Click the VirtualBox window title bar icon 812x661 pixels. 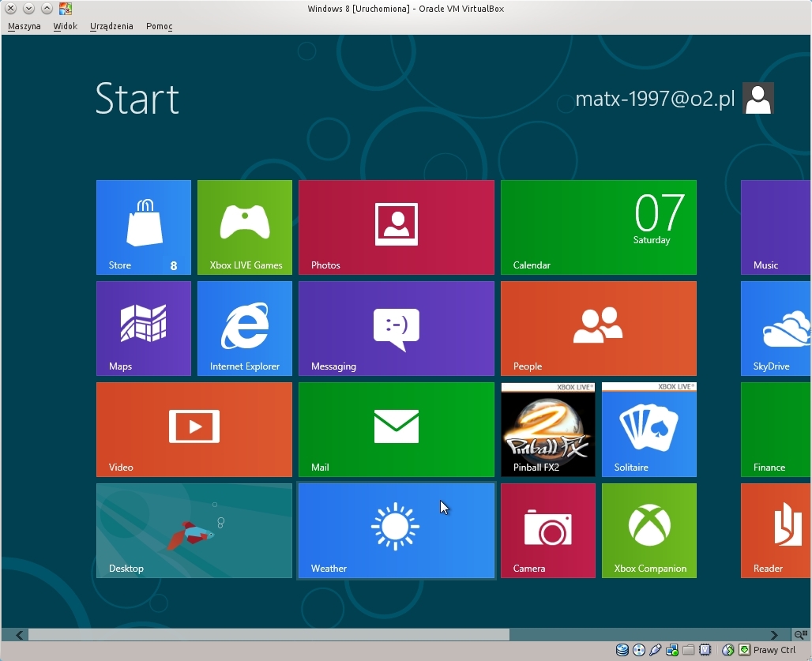point(66,8)
